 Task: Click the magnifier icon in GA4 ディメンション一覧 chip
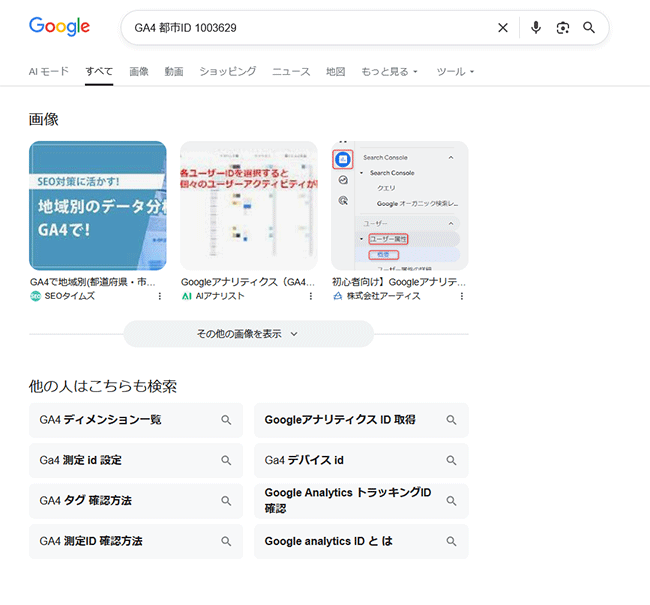226,420
